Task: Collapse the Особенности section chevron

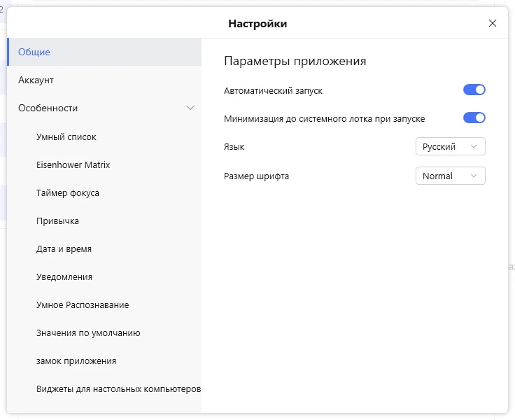Action: (x=190, y=108)
